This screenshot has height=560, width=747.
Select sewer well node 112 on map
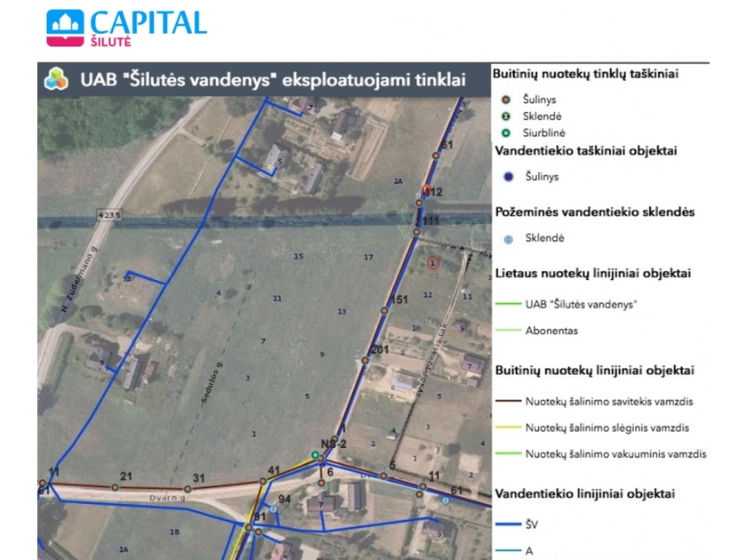pyautogui.click(x=419, y=203)
